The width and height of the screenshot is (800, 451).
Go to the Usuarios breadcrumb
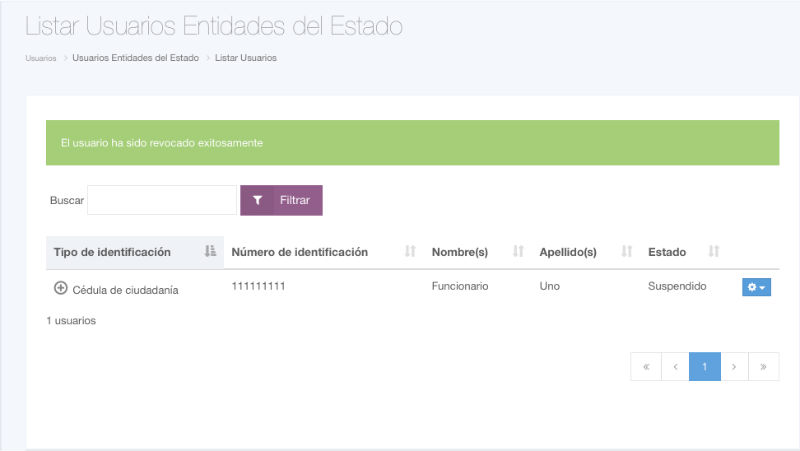[x=41, y=58]
